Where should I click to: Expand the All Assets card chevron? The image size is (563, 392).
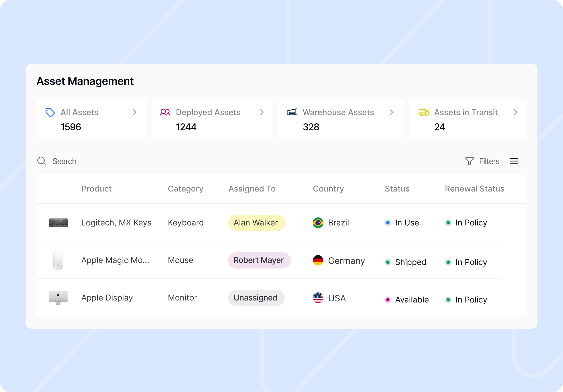coord(134,112)
